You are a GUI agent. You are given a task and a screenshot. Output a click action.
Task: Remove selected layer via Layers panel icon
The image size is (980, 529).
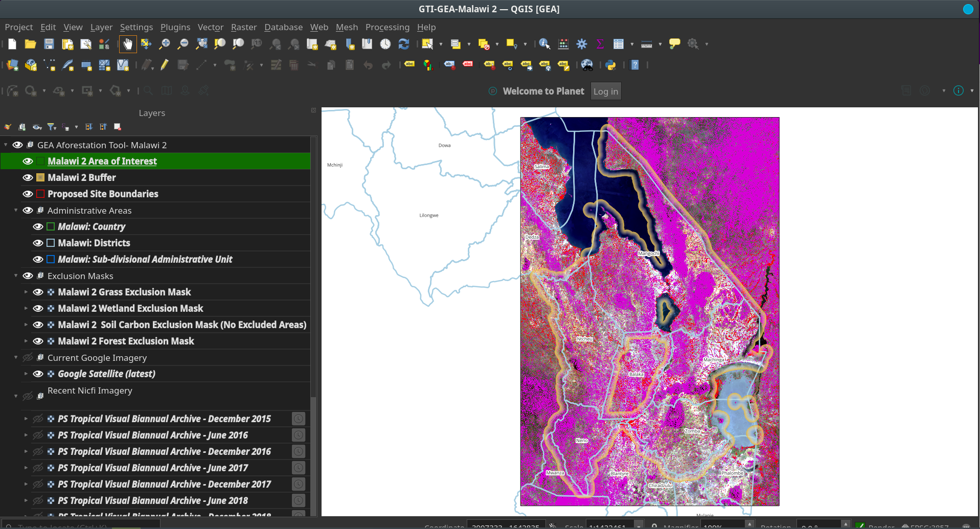click(x=118, y=127)
